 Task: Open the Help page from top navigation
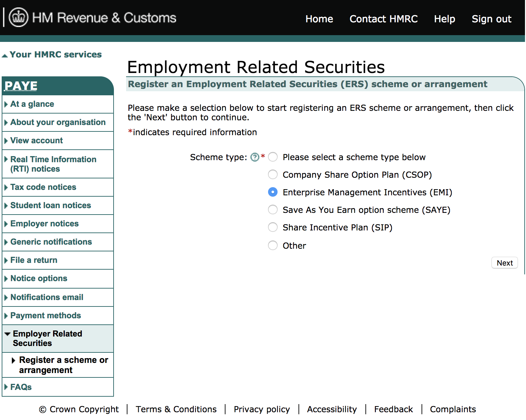pyautogui.click(x=444, y=19)
